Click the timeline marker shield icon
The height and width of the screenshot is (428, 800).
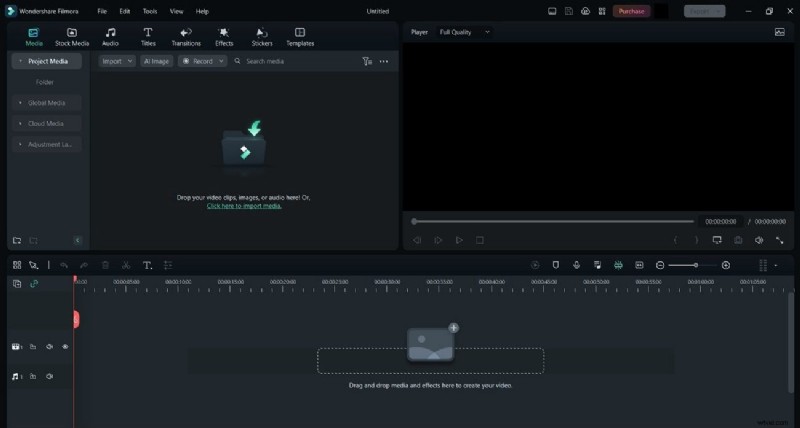click(x=556, y=265)
